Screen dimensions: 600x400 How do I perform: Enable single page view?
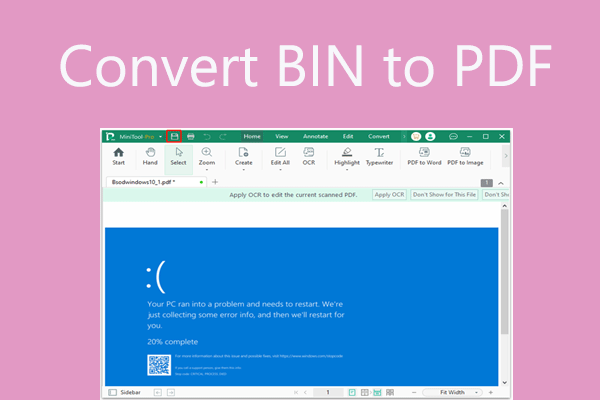pyautogui.click(x=352, y=392)
